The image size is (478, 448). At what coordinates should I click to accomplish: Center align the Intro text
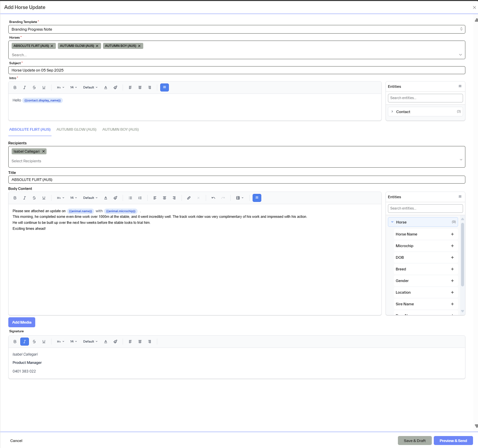tap(140, 87)
